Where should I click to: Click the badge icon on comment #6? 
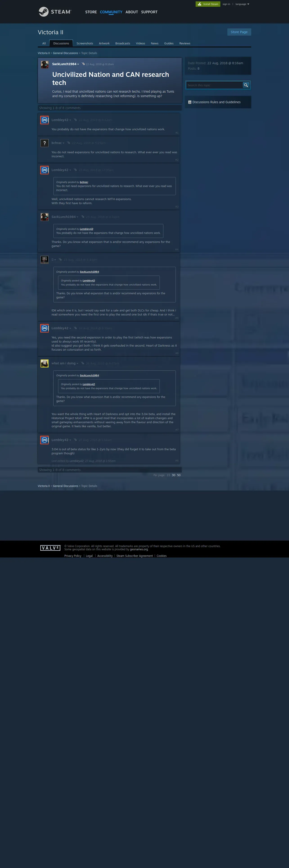tap(76, 328)
